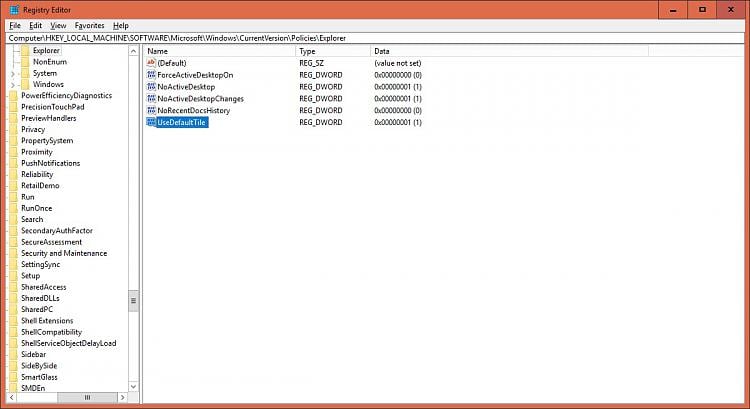Select the NoRecentDocsHistory value name

(x=194, y=111)
